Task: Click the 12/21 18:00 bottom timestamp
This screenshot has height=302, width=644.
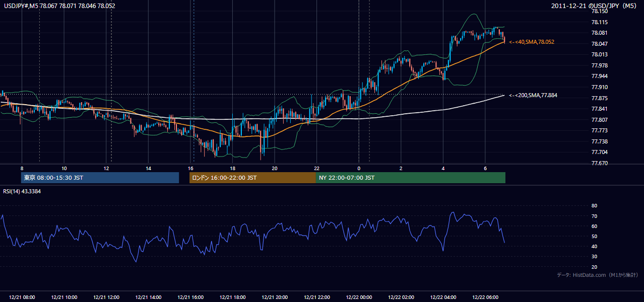Action: click(x=232, y=297)
